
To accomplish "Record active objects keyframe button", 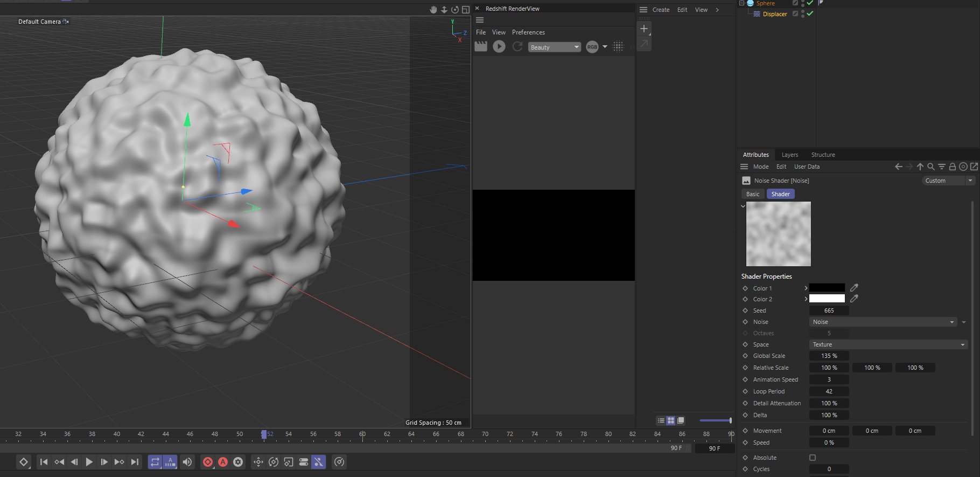I will coord(208,462).
